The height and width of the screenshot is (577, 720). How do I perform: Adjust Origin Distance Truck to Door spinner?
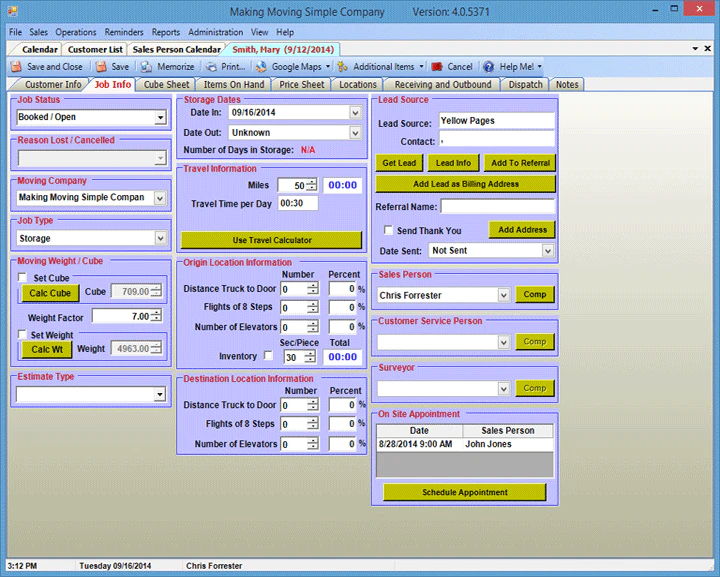coord(313,289)
